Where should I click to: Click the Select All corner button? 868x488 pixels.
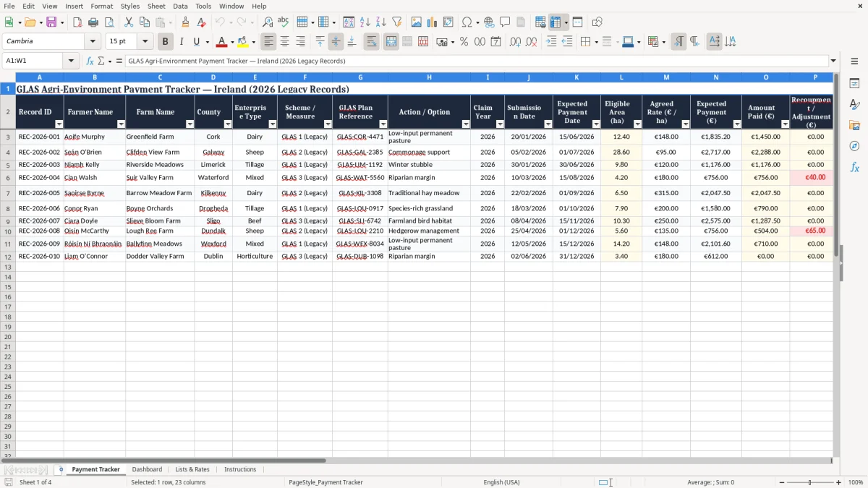coord(8,77)
